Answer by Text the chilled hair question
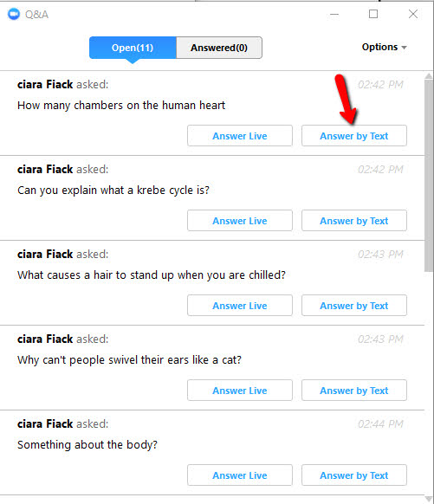The width and height of the screenshot is (434, 504). coord(354,306)
